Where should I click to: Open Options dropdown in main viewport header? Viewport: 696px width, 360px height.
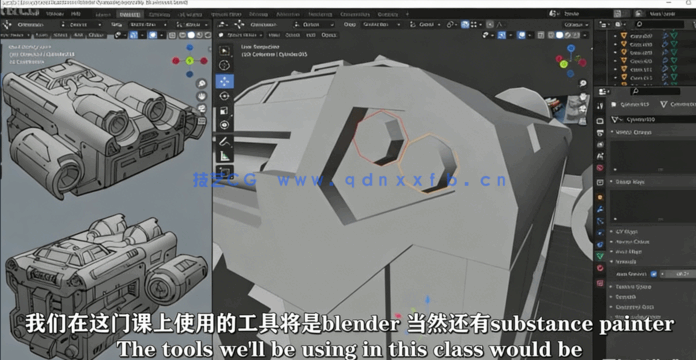pyautogui.click(x=577, y=24)
